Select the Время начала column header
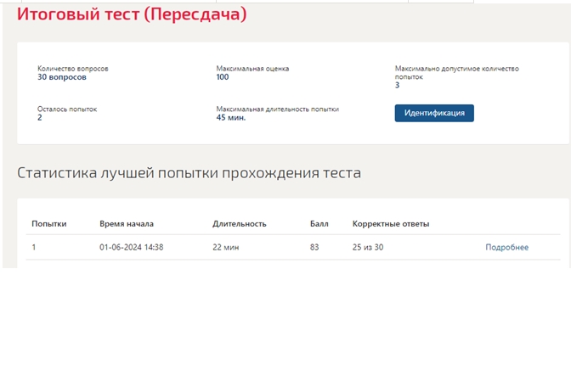588x370 pixels. 127,224
